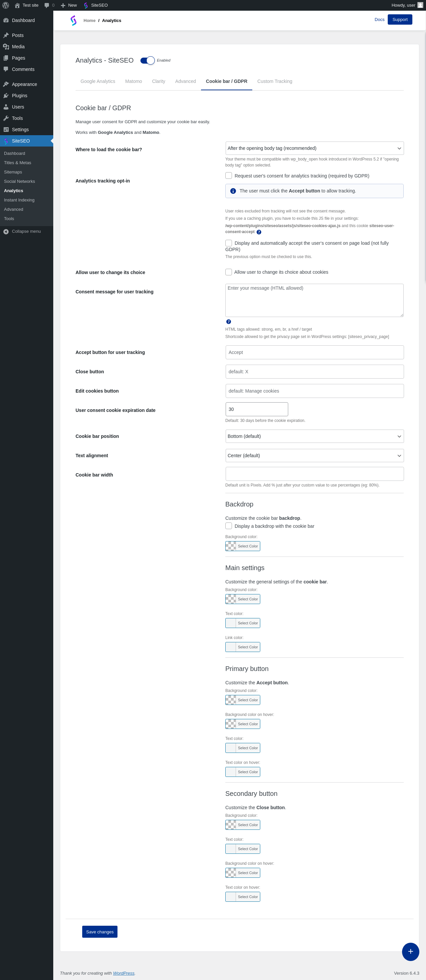Image resolution: width=426 pixels, height=980 pixels.
Task: Click the blue floating plus button
Action: coord(410,951)
